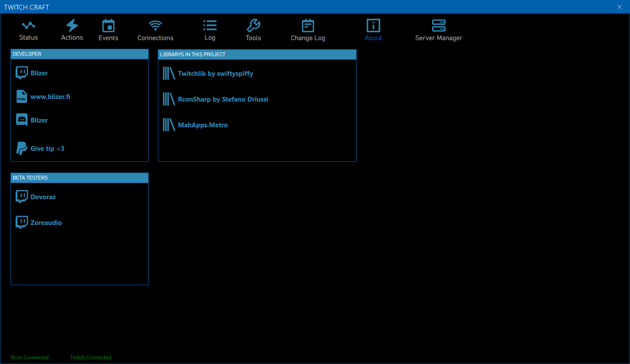Open RconSharp by Stefano Driussi link

pyautogui.click(x=223, y=99)
